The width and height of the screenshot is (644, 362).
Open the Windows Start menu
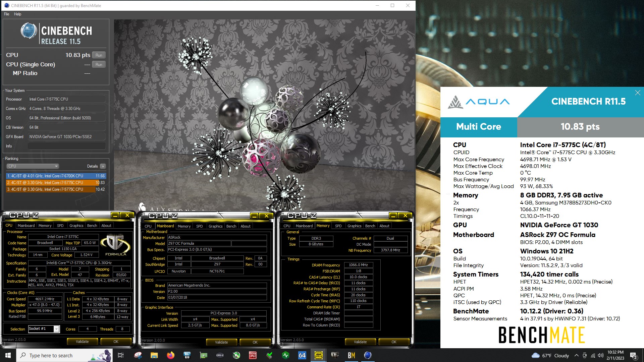(8, 355)
